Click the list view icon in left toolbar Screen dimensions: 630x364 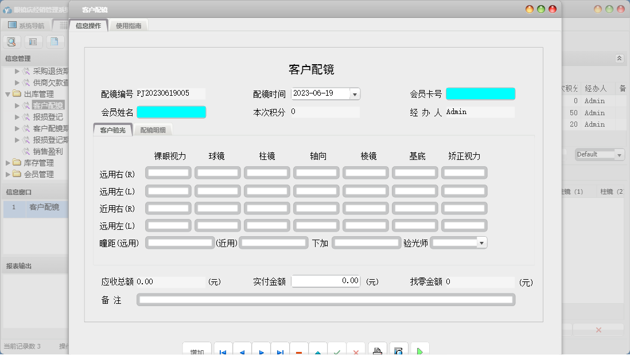coord(33,41)
